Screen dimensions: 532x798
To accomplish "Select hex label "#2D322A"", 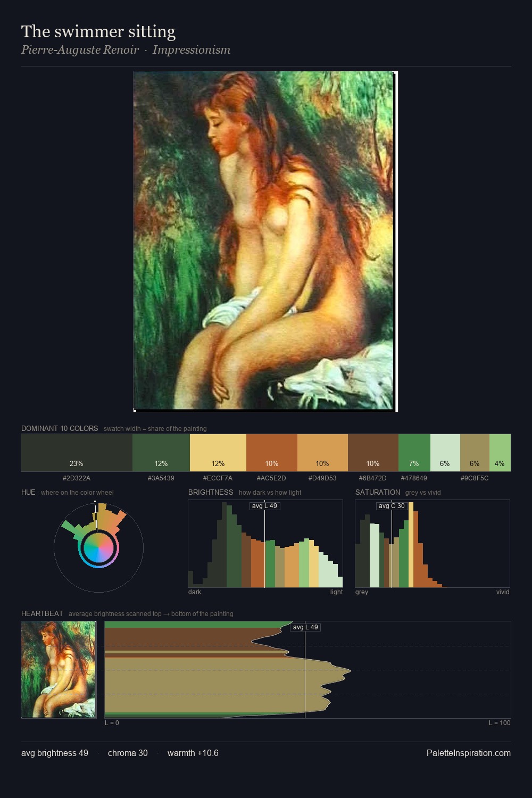I will tap(77, 478).
